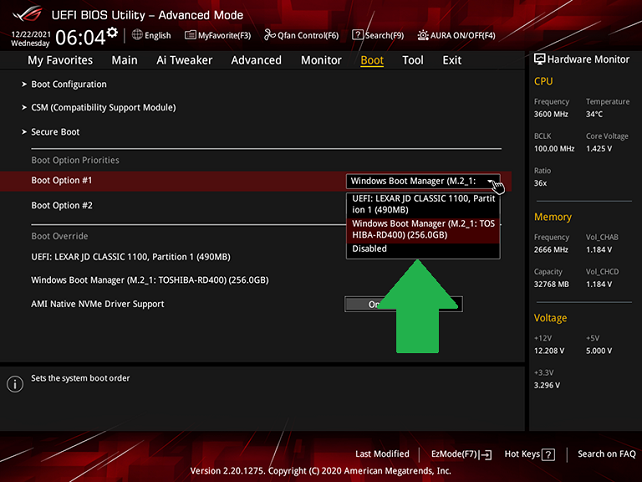Toggle AURA ON/OFF light icon
642x482 pixels.
(x=423, y=35)
